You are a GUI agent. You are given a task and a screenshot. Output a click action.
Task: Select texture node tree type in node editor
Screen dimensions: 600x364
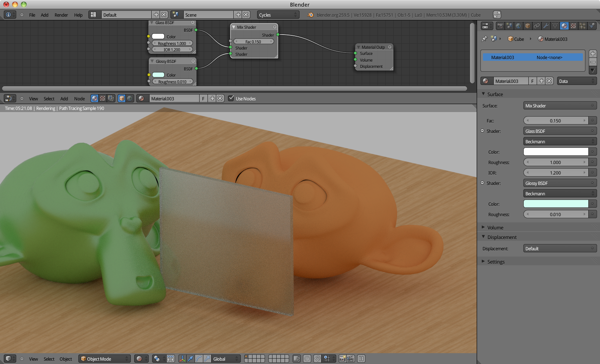(x=102, y=99)
